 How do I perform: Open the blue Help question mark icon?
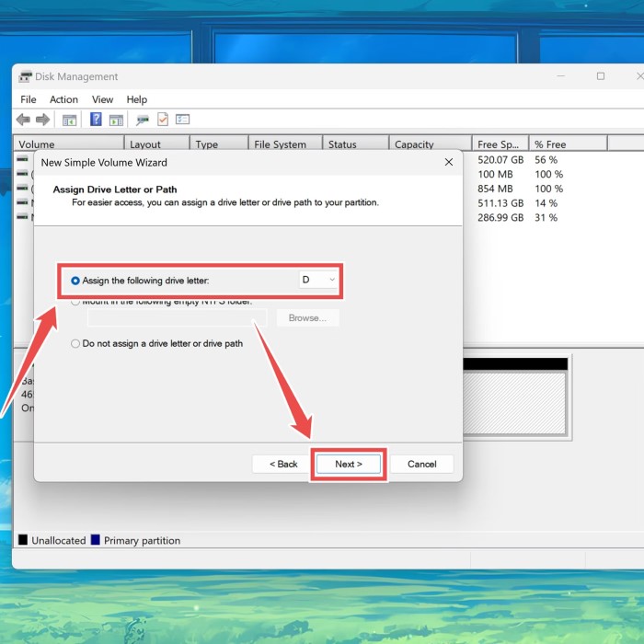96,119
